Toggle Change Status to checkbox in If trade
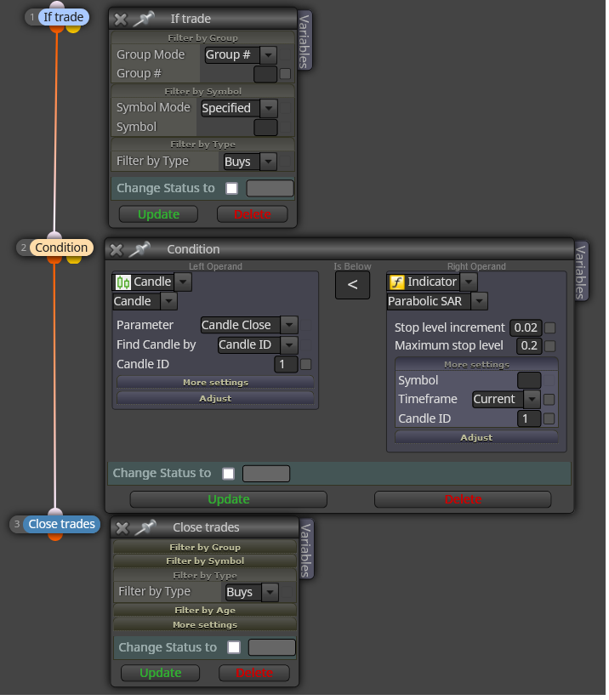609x700 pixels. tap(233, 190)
